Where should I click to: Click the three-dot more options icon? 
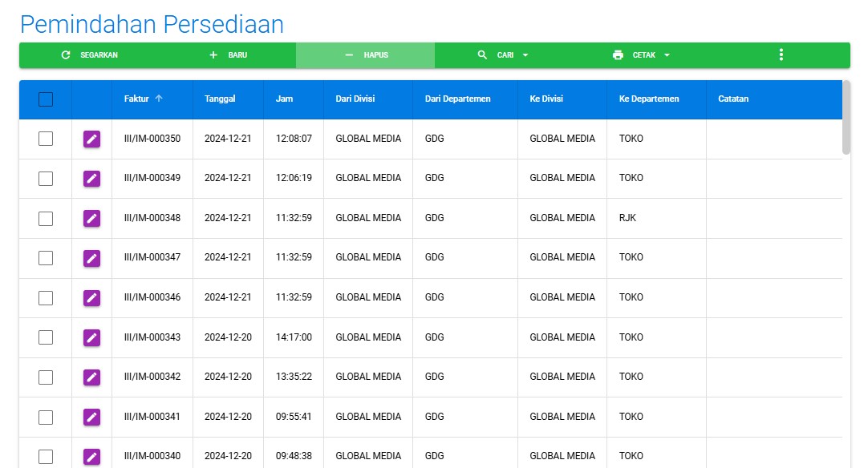pyautogui.click(x=781, y=55)
